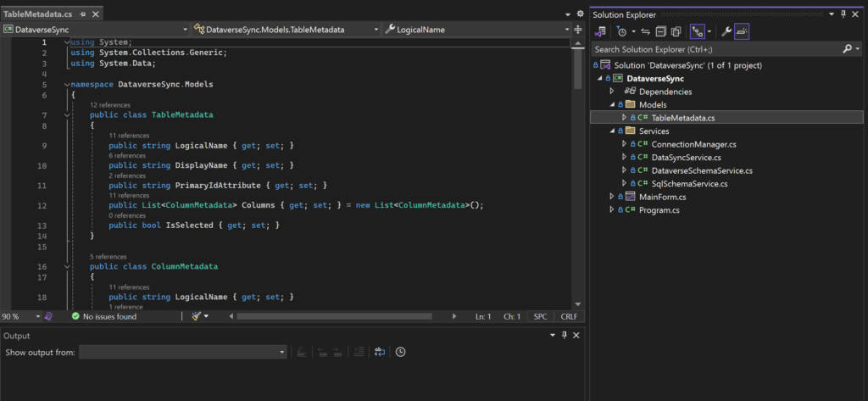Image resolution: width=868 pixels, height=401 pixels.
Task: Click the No issues found indicator
Action: coord(103,316)
